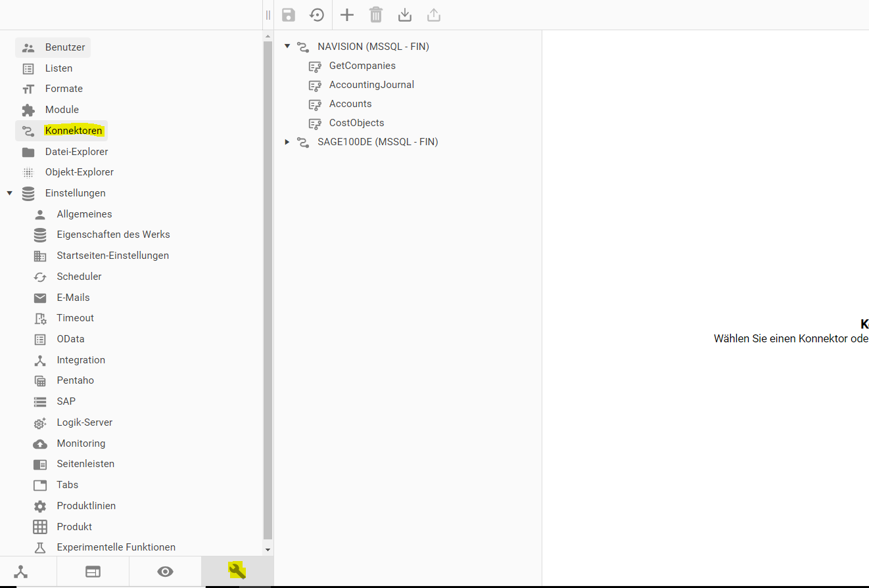Open Experimentelle Funktionen settings
Viewport: 869px width, 588px height.
tap(116, 547)
